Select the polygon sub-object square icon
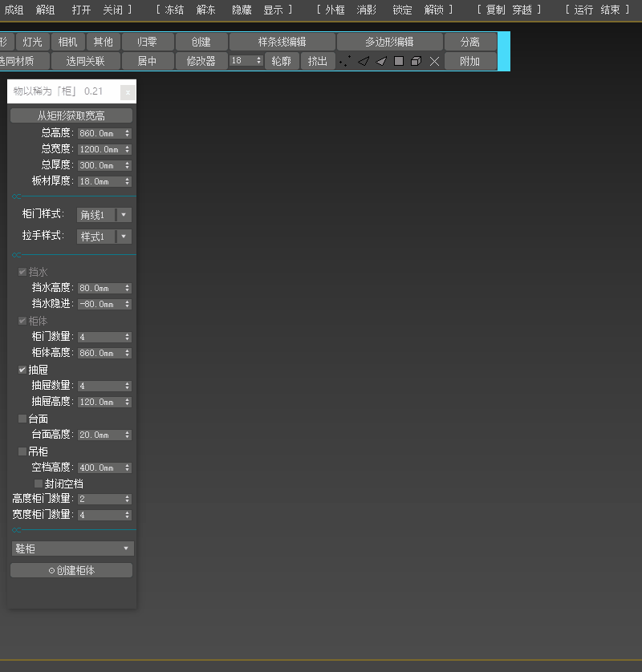The height and width of the screenshot is (672, 642). [x=399, y=61]
